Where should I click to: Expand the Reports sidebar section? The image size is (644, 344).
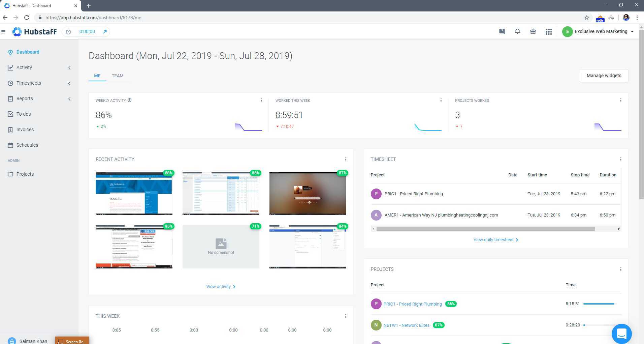tap(69, 99)
